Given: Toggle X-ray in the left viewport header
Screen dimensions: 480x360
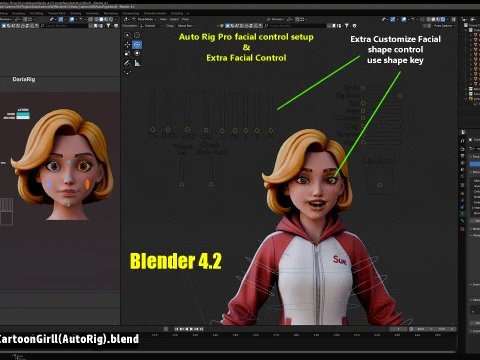Looking at the screenshot, I should point(89,20).
